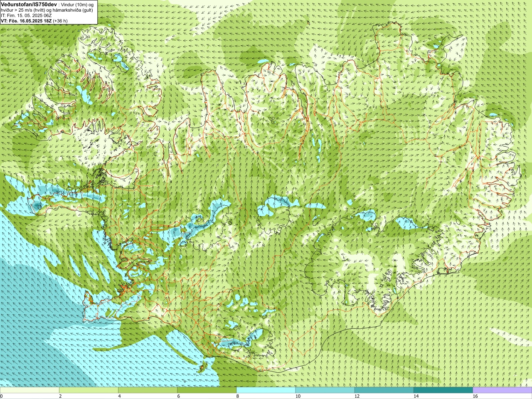Click the legend scale label '6'
Screen dimensions: 532x399
click(178, 396)
